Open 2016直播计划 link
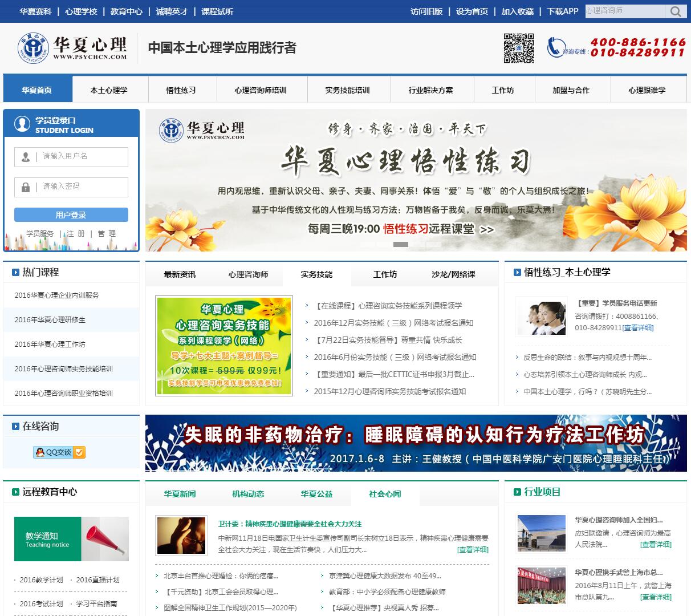Image resolution: width=691 pixels, height=616 pixels. point(97,580)
